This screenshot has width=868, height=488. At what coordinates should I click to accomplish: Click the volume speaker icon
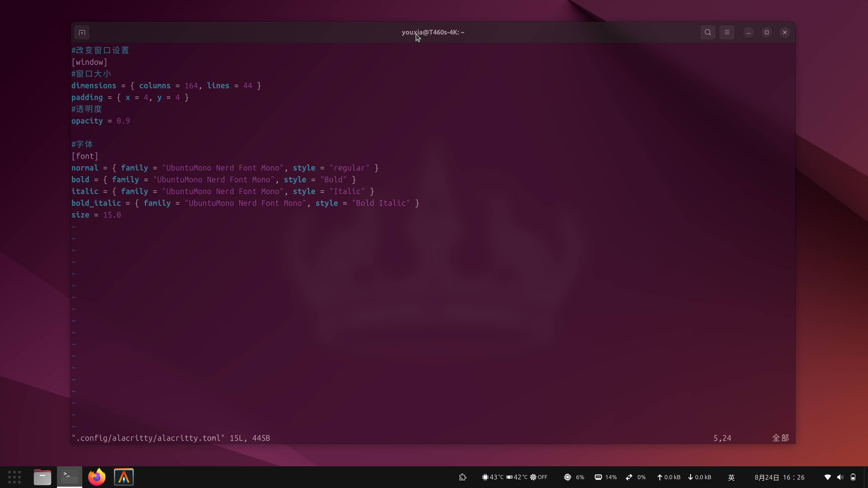pyautogui.click(x=840, y=477)
